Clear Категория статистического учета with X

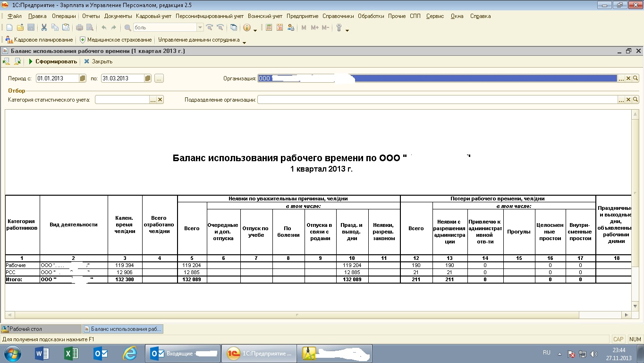[x=160, y=100]
